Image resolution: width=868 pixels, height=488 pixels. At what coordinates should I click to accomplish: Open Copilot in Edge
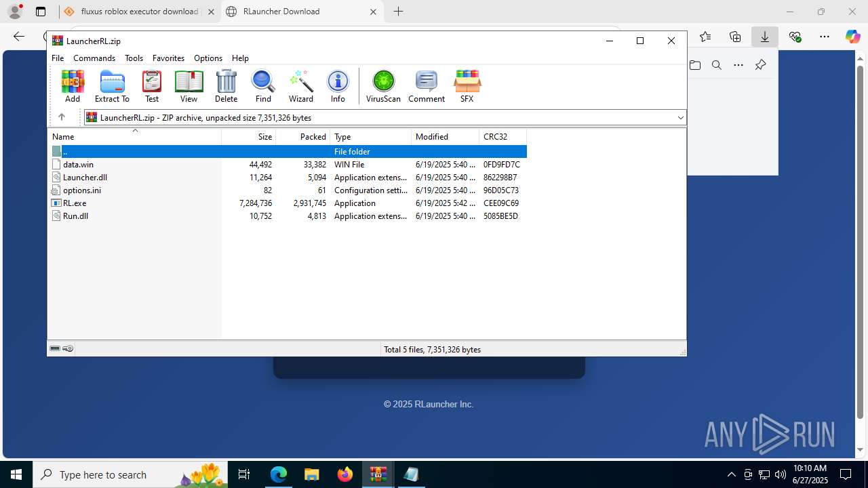click(x=852, y=37)
